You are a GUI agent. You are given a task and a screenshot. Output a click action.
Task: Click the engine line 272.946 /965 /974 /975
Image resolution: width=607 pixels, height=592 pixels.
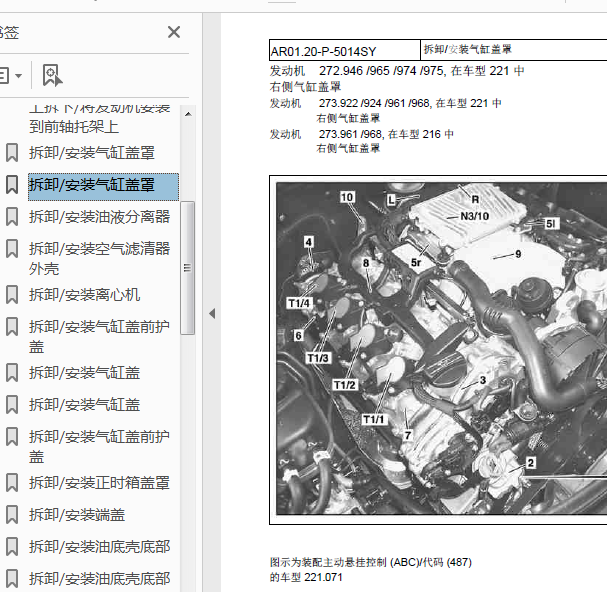397,71
